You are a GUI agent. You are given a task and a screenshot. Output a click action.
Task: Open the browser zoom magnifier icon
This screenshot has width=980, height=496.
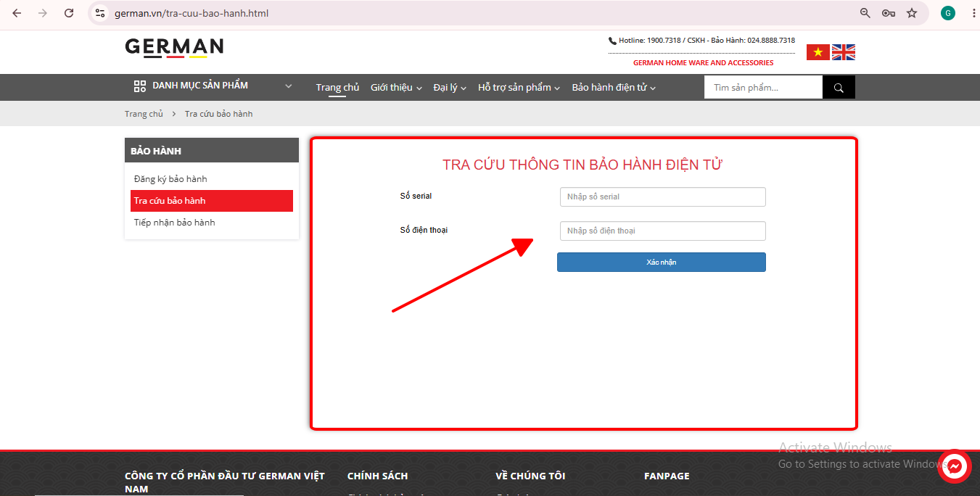pyautogui.click(x=865, y=13)
